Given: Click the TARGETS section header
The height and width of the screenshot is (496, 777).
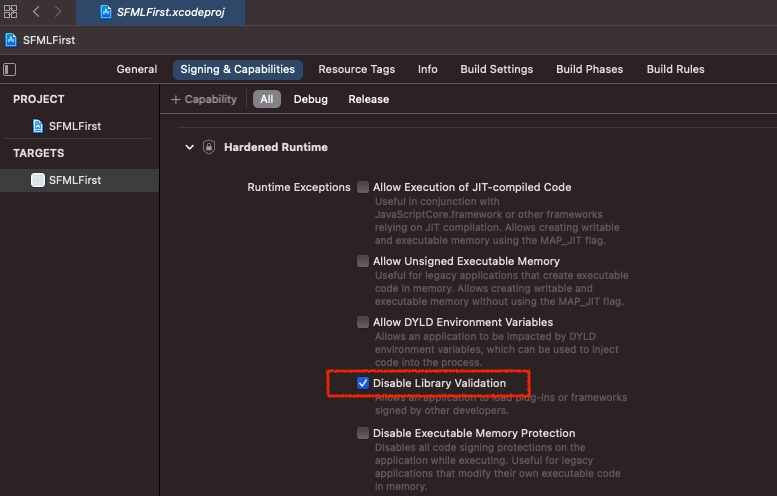Looking at the screenshot, I should (39, 153).
